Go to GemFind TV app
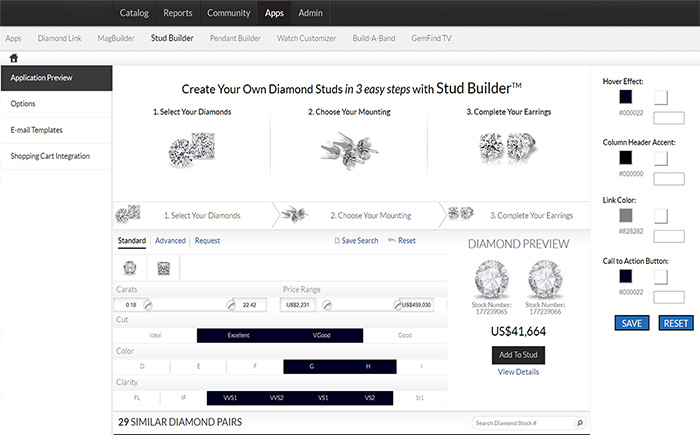 pyautogui.click(x=431, y=38)
